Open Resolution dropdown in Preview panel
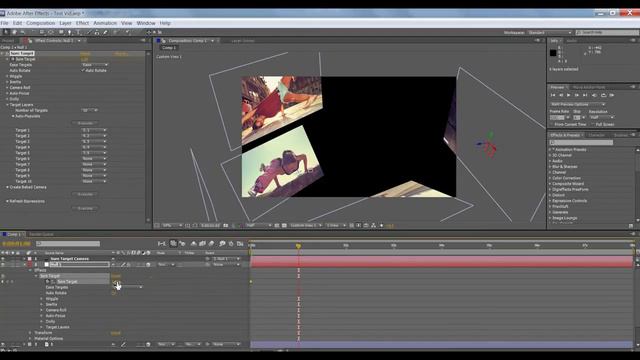Image resolution: width=640 pixels, height=360 pixels. pos(602,118)
